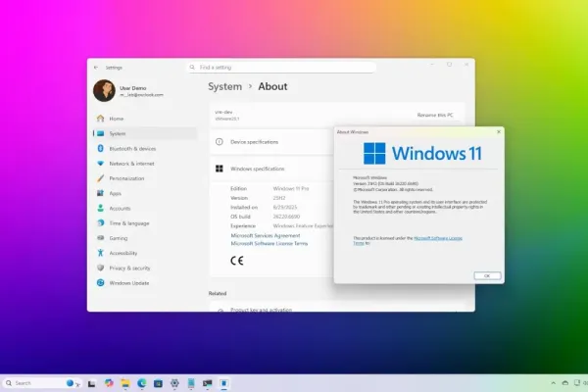
Task: Open the license terms link in About Windows
Action: click(438, 238)
